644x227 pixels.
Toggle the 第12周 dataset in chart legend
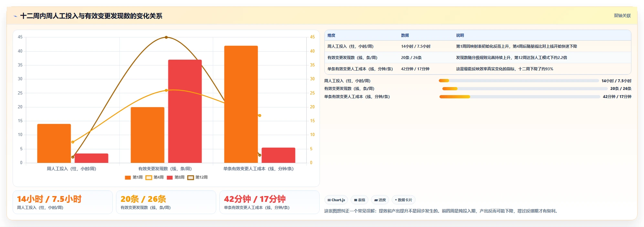pos(197,177)
